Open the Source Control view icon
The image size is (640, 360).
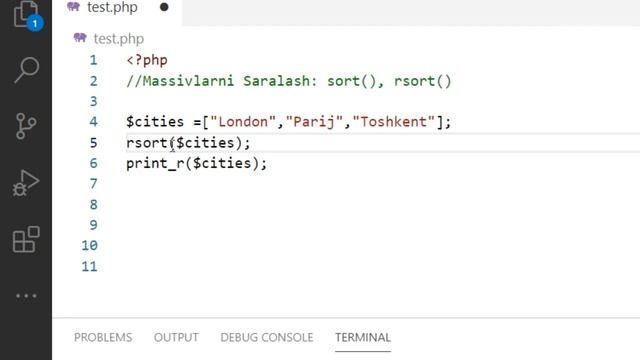click(x=26, y=126)
